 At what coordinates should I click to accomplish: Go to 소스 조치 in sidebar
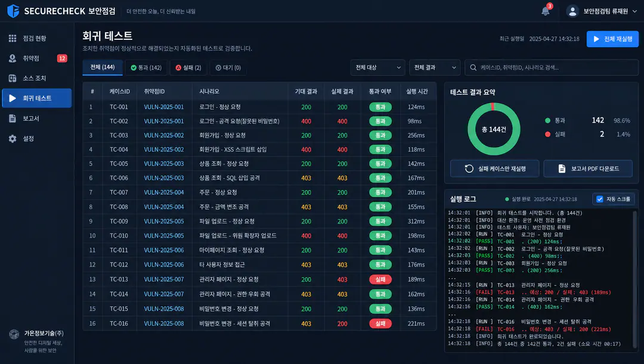pos(37,78)
